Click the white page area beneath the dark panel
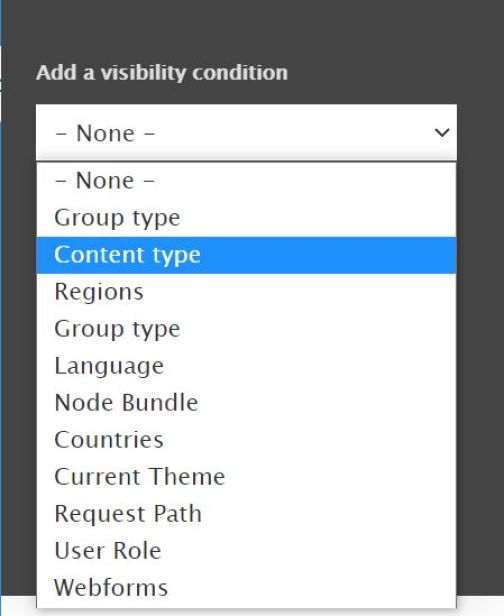The height and width of the screenshot is (616, 504). [480, 606]
